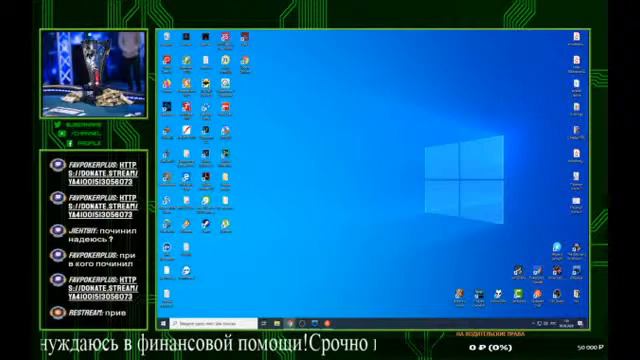Click the red round taskbar icon
640x360 pixels.
pos(327,323)
